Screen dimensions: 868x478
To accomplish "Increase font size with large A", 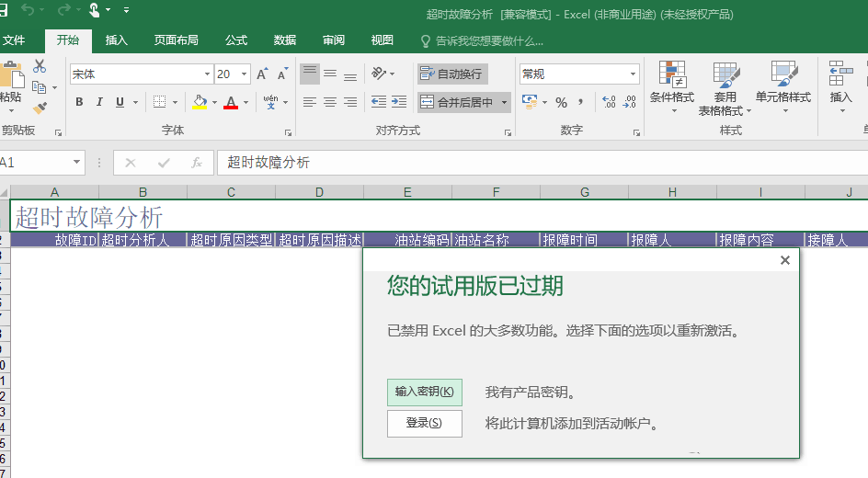I will pos(262,74).
